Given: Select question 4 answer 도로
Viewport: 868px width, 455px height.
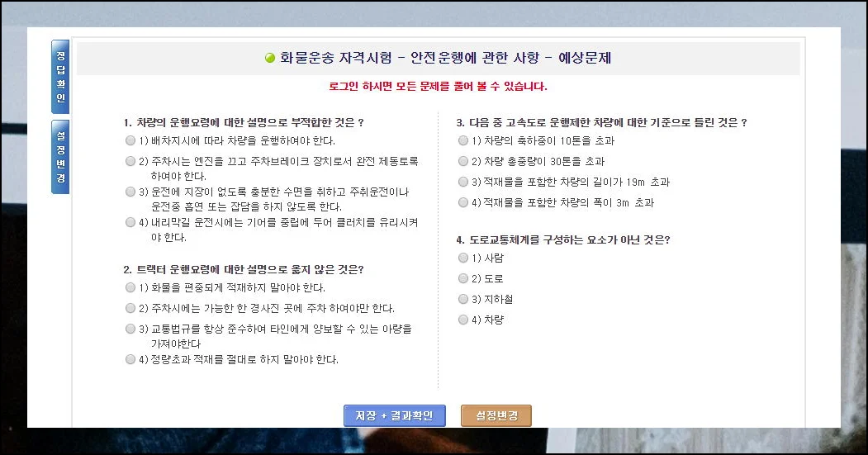Looking at the screenshot, I should 463,278.
